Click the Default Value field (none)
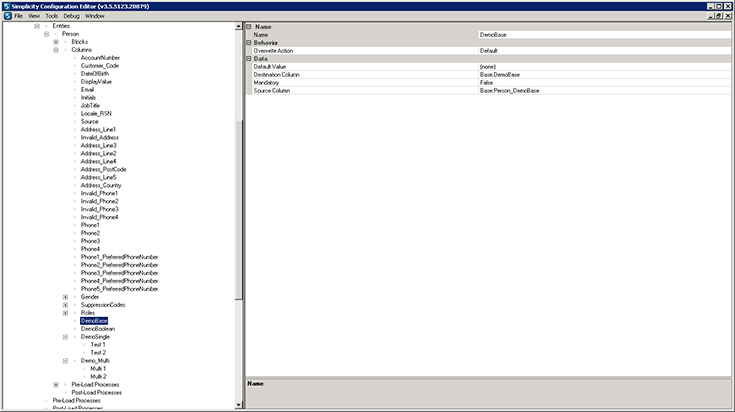This screenshot has height=412, width=735. tap(604, 67)
